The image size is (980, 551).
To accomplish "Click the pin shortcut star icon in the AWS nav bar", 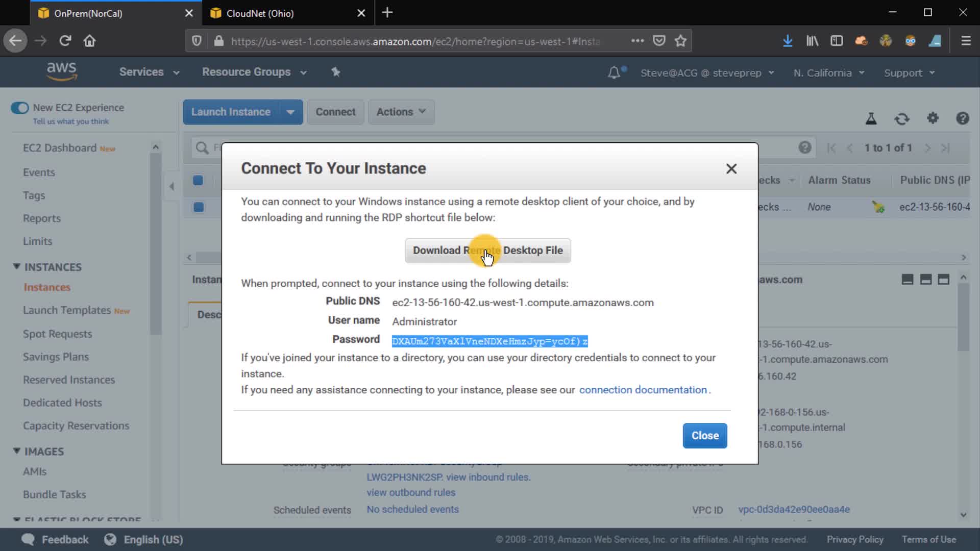I will coord(335,72).
